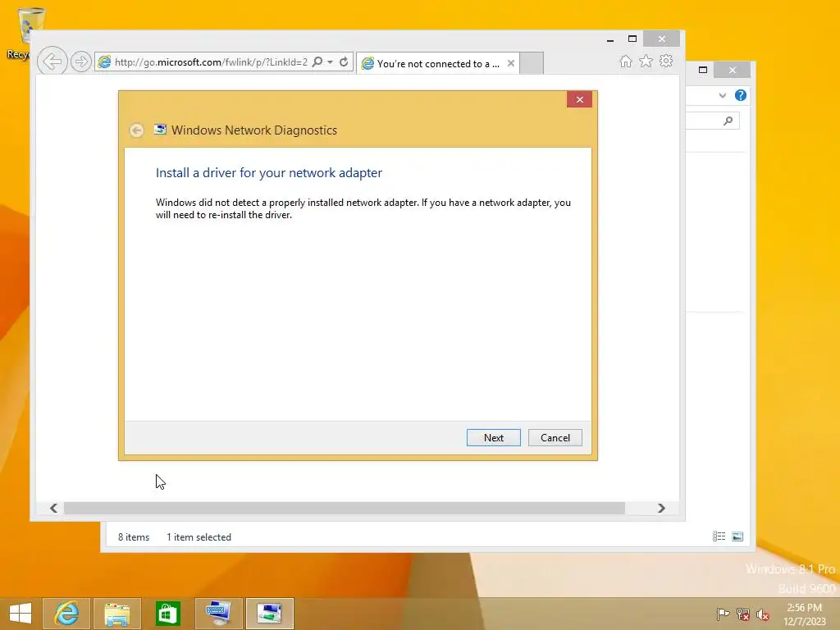Open Internet Explorer from the taskbar
Viewport: 840px width, 630px height.
coord(66,614)
